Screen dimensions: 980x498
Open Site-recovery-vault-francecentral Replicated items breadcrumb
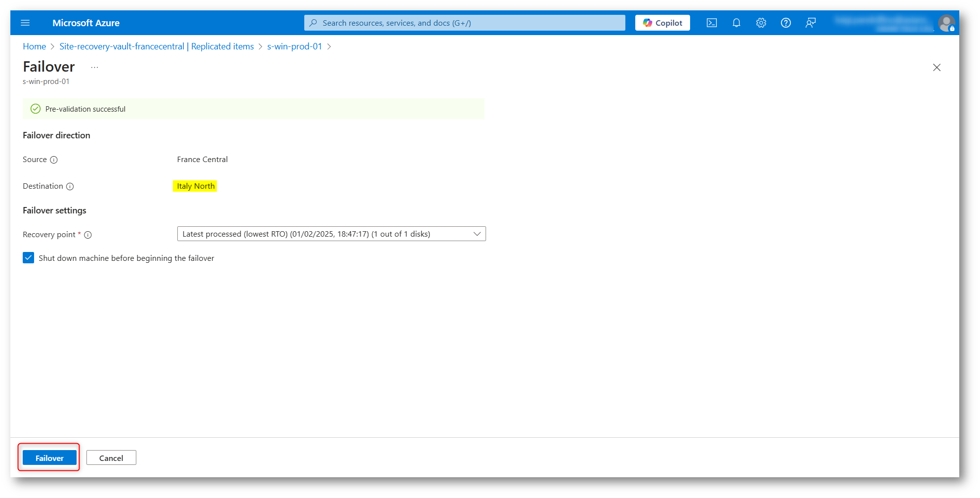point(157,46)
